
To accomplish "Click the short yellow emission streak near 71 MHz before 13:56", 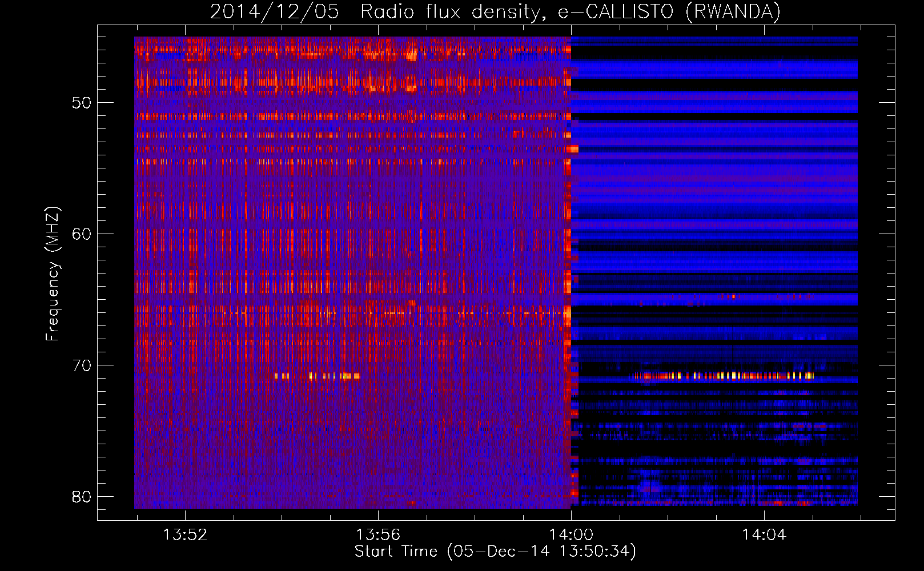I will [317, 376].
